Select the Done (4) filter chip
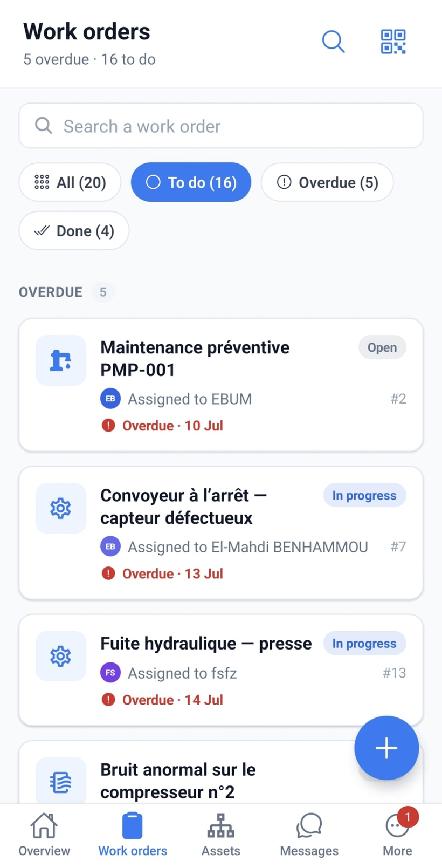This screenshot has height=868, width=442. pos(74,231)
